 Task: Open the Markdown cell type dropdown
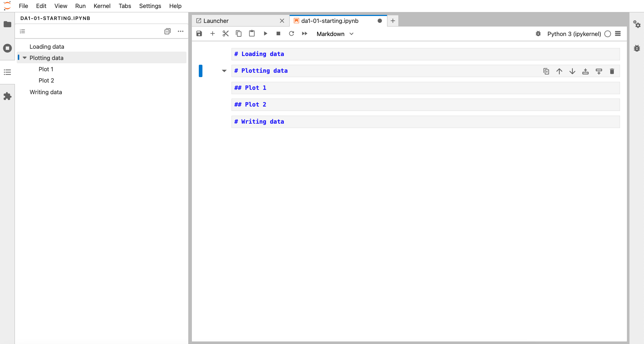[x=335, y=34]
